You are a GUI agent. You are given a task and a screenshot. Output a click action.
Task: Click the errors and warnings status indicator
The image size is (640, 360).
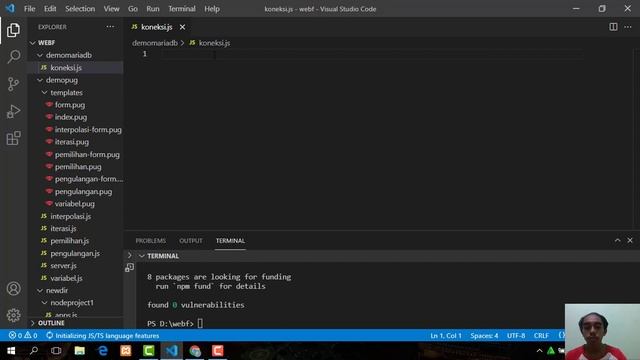(23, 336)
